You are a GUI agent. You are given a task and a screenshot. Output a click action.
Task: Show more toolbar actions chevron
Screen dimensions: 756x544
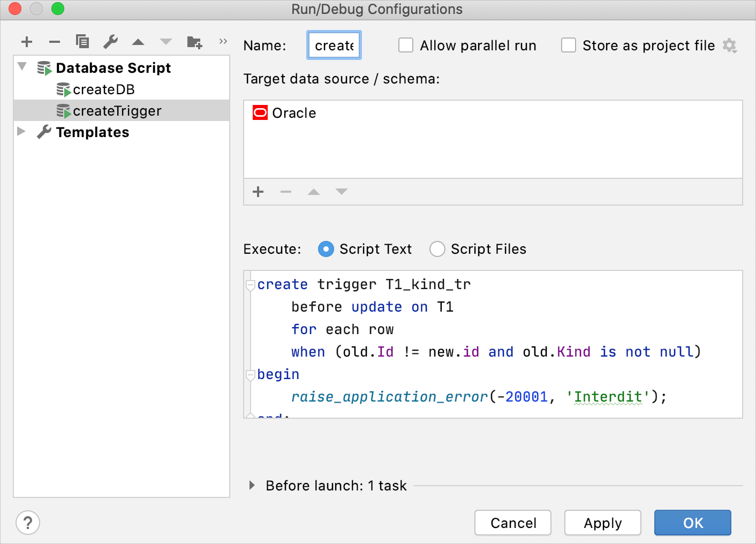[223, 41]
